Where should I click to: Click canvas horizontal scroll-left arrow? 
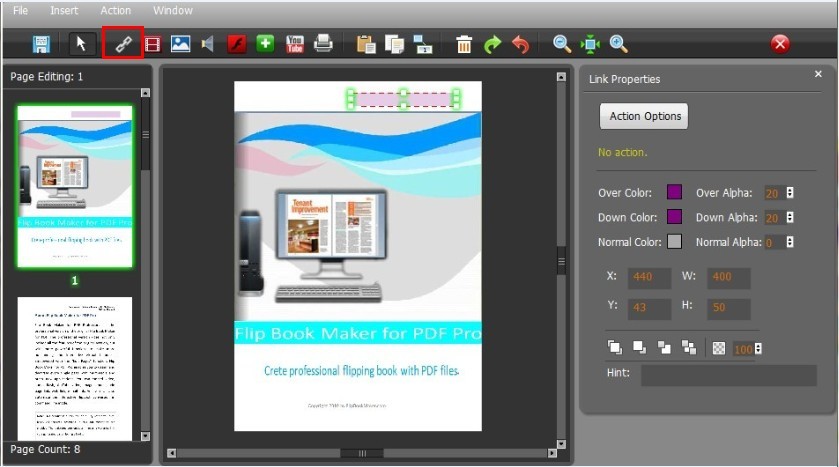(171, 453)
